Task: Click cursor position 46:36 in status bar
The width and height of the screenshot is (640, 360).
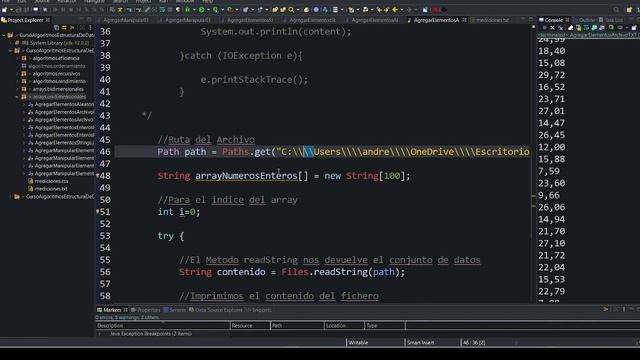Action: coord(474,343)
